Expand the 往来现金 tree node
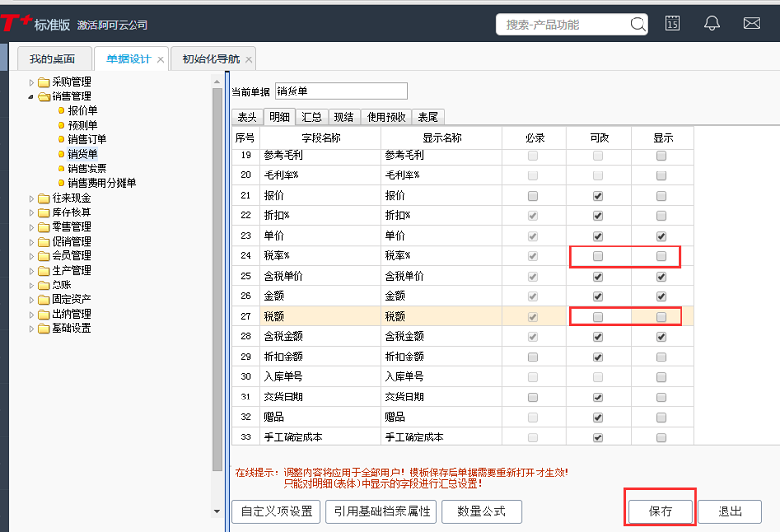 tap(31, 199)
